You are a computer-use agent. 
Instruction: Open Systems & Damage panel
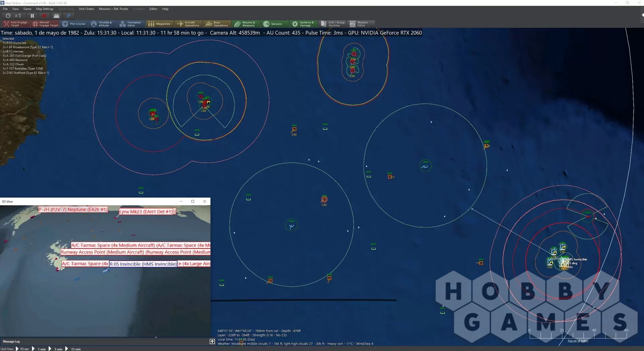(x=303, y=24)
